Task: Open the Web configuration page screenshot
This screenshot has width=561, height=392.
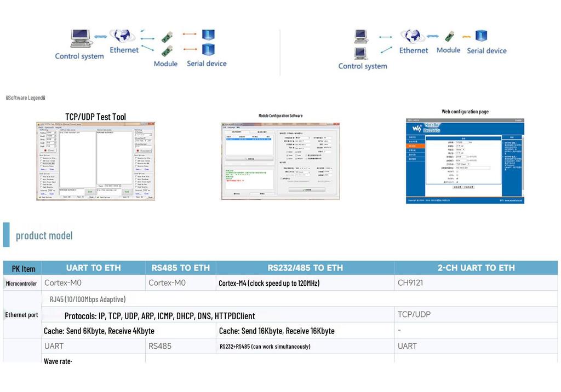Action: click(465, 162)
